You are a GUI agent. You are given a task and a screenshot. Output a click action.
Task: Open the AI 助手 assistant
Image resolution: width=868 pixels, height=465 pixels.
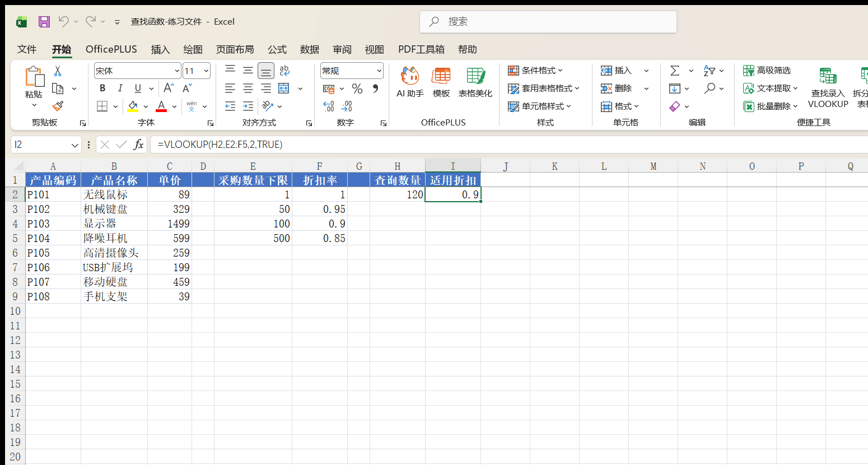point(410,82)
